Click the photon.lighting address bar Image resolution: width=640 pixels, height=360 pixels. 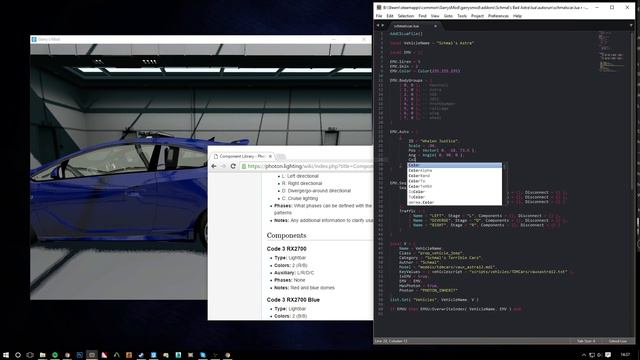click(306, 166)
